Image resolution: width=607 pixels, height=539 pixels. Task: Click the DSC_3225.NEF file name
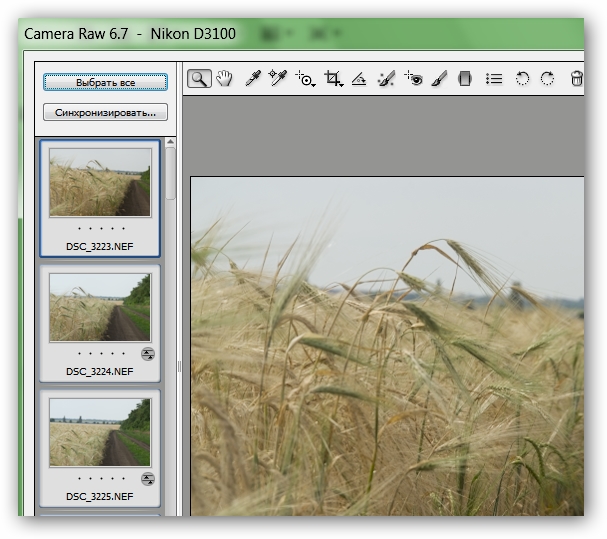100,497
